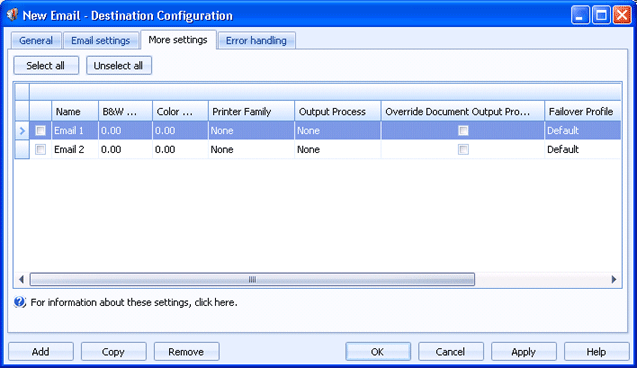Click the Apply button
The height and width of the screenshot is (368, 637).
[524, 351]
